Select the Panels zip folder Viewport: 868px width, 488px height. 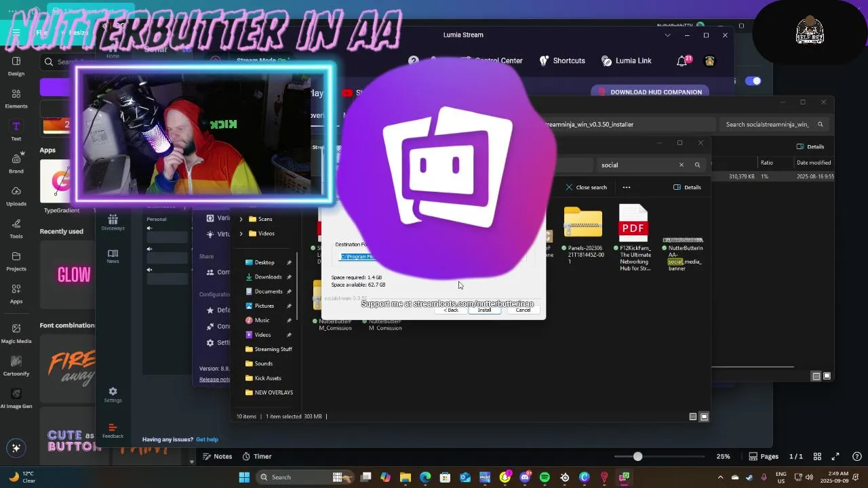point(583,235)
